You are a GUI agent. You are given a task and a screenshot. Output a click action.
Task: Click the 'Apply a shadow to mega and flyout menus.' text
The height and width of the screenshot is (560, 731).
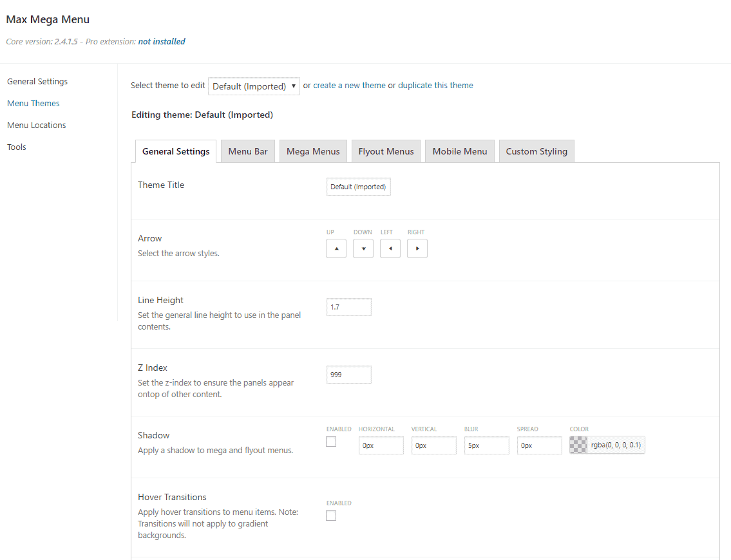[x=215, y=451]
